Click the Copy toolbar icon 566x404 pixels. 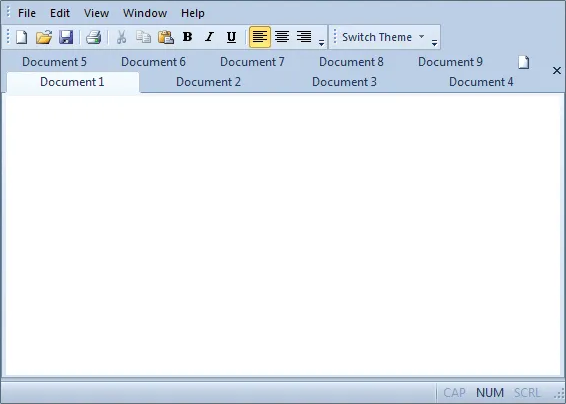(144, 37)
